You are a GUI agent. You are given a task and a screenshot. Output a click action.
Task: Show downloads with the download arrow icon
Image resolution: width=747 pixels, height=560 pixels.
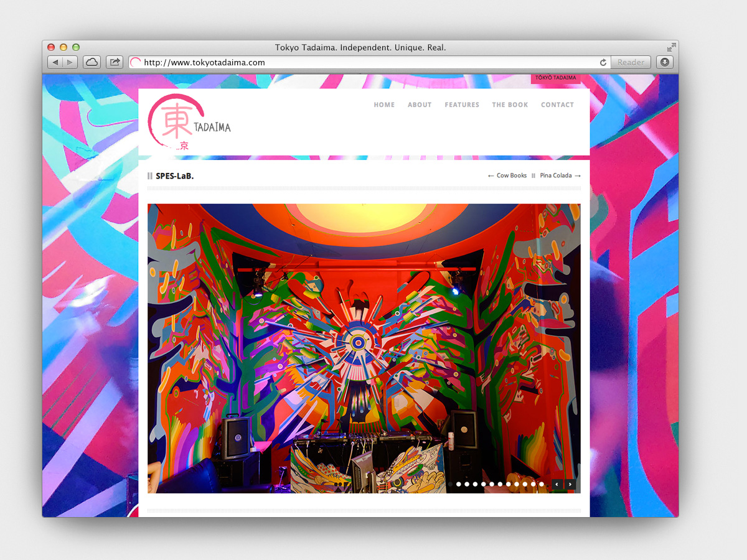(x=665, y=62)
